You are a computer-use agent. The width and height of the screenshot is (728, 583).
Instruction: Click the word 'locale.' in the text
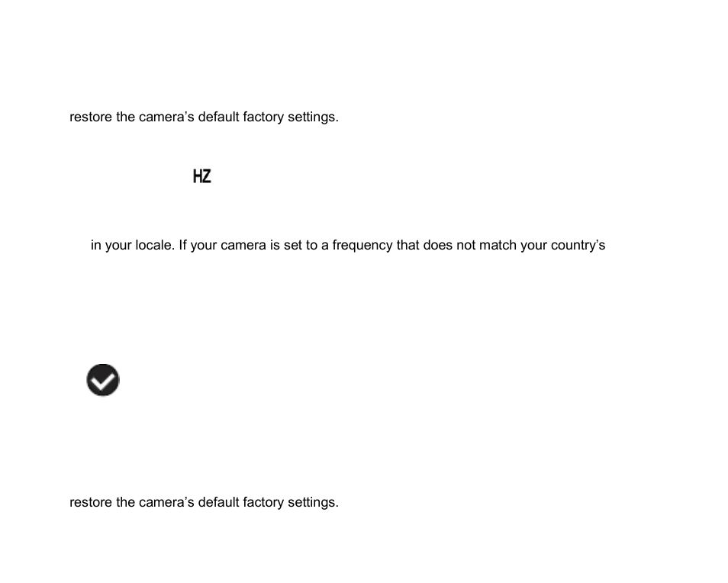coord(155,245)
